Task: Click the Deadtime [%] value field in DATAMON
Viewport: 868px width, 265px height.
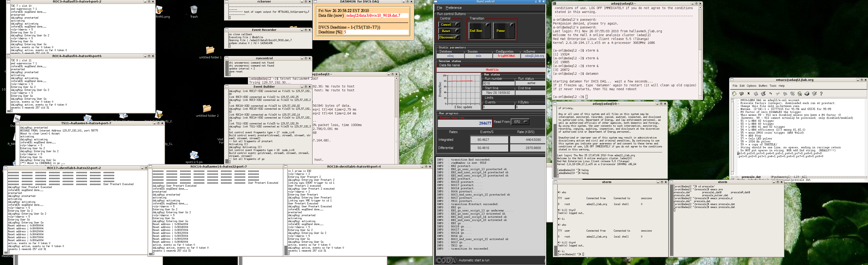Action: [376, 32]
